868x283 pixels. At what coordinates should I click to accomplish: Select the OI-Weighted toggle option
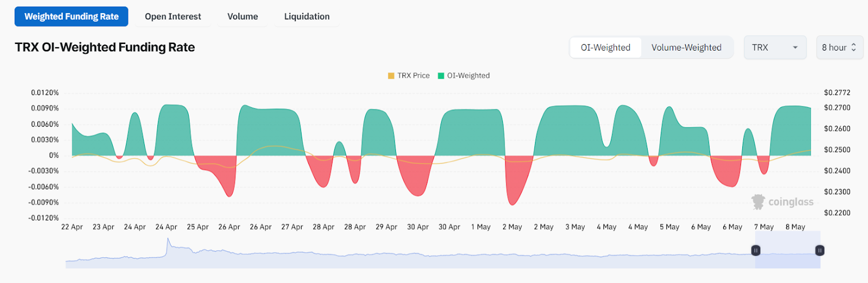point(605,47)
